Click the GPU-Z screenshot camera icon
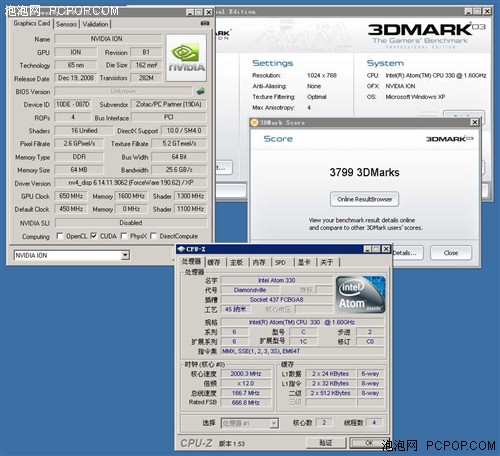The height and width of the screenshot is (456, 500). [205, 23]
